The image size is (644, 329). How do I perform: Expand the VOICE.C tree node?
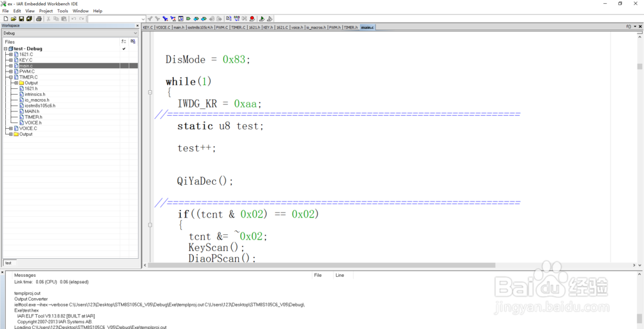click(x=11, y=129)
